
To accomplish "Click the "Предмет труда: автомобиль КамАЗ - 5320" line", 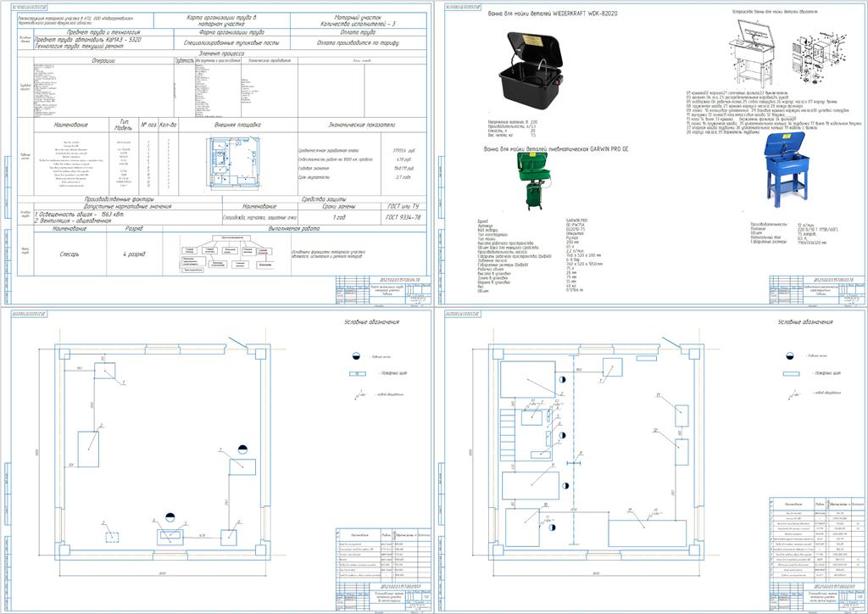I will point(87,40).
